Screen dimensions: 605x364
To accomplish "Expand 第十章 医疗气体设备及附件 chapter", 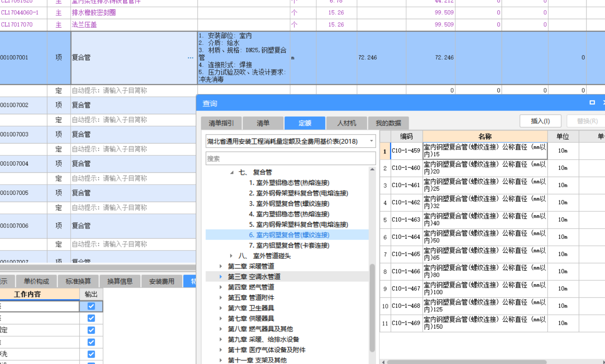I will tap(221, 350).
